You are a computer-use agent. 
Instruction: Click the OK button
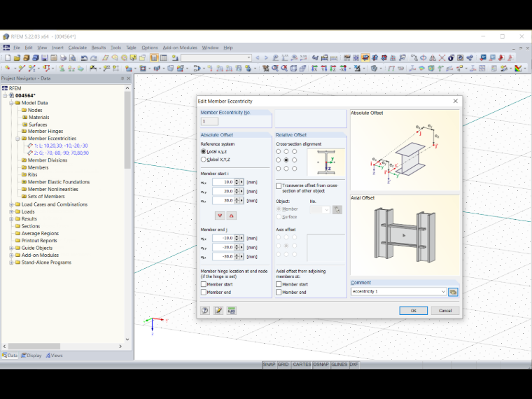413,310
